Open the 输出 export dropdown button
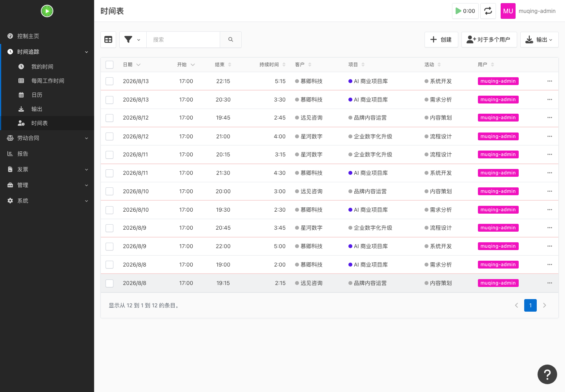 (539, 40)
